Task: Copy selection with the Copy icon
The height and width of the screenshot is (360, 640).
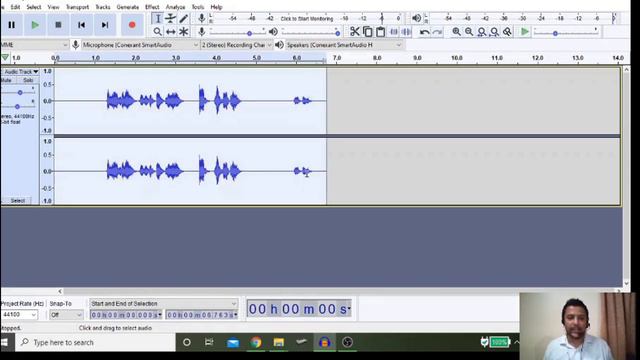Action: point(368,31)
